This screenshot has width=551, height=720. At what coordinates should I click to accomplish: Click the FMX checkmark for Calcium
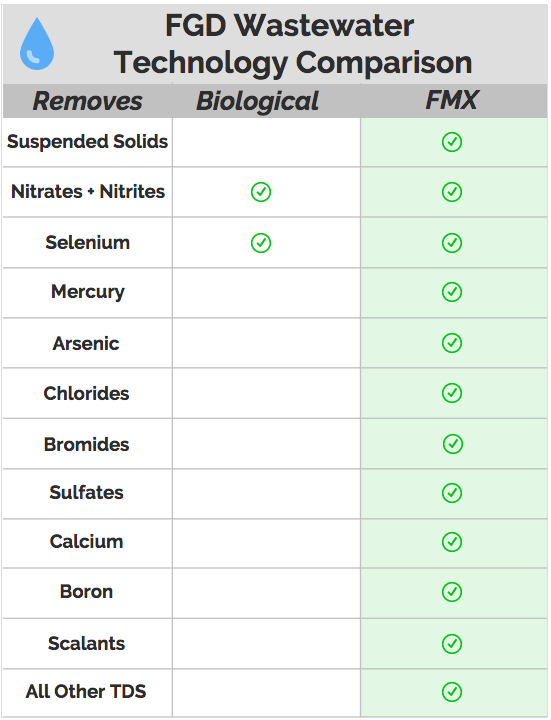coord(452,542)
